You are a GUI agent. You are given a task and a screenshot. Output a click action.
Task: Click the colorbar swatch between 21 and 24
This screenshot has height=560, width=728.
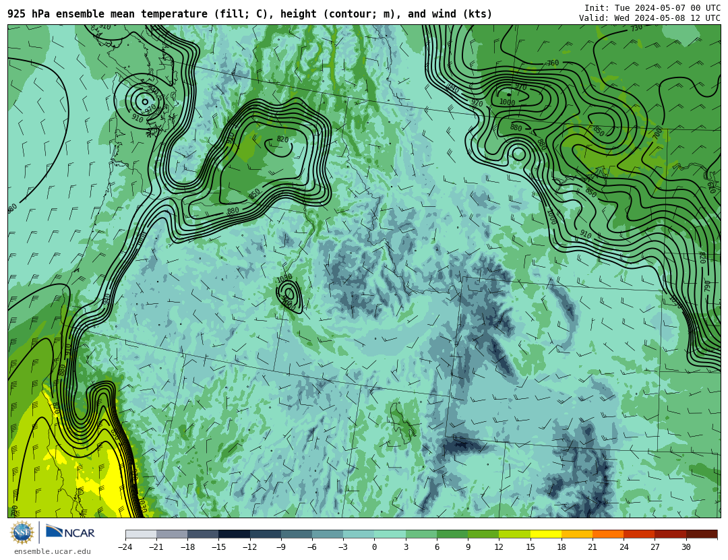pyautogui.click(x=608, y=534)
